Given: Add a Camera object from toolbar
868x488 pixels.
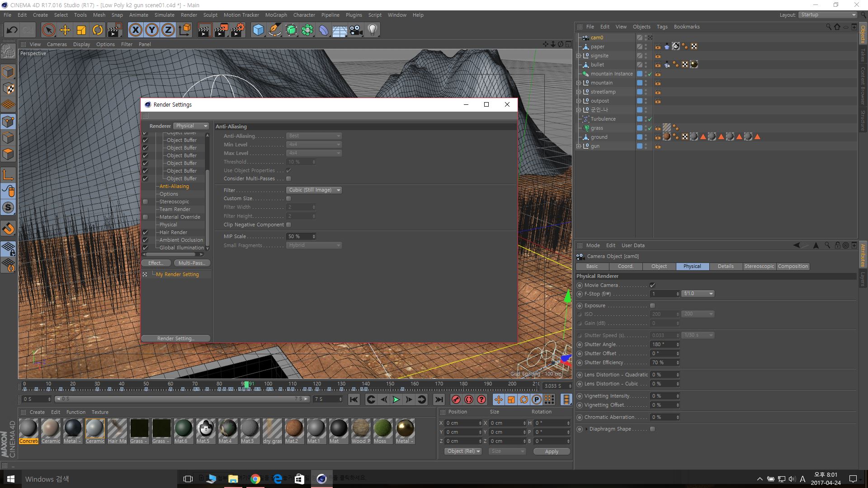Looking at the screenshot, I should tap(356, 30).
